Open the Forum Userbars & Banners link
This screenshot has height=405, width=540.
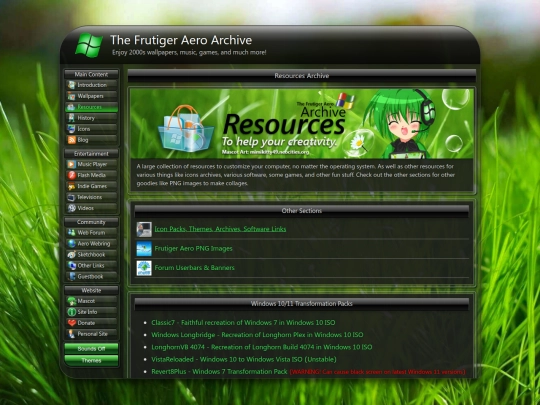click(x=194, y=268)
